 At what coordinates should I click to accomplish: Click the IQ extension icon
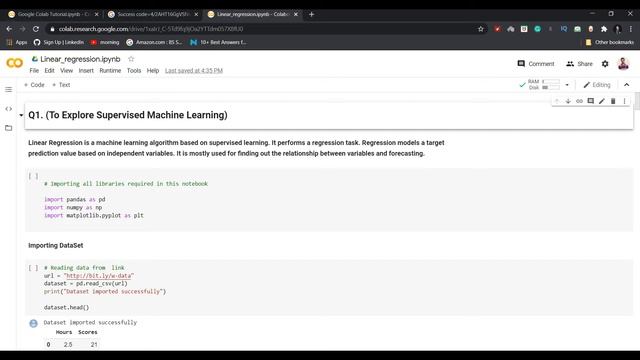(564, 29)
